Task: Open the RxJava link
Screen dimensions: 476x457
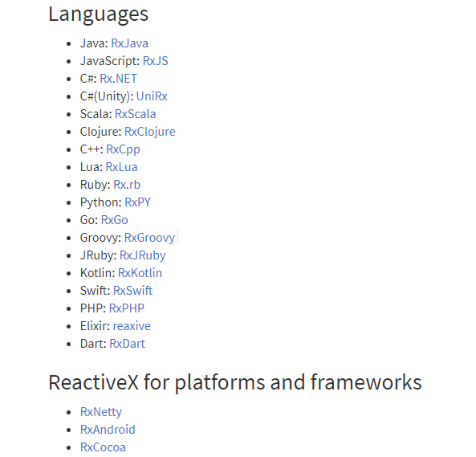Action: [x=129, y=43]
